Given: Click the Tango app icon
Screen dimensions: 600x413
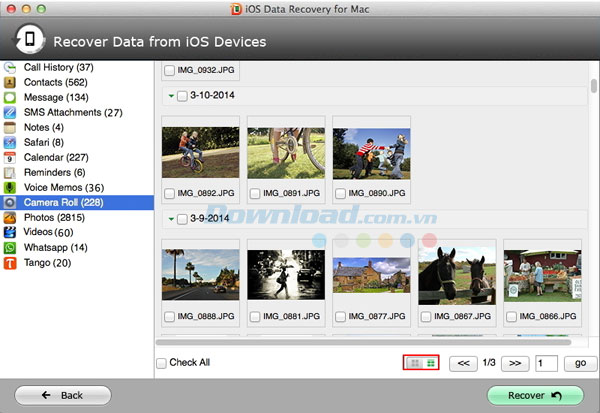Looking at the screenshot, I should tap(10, 262).
